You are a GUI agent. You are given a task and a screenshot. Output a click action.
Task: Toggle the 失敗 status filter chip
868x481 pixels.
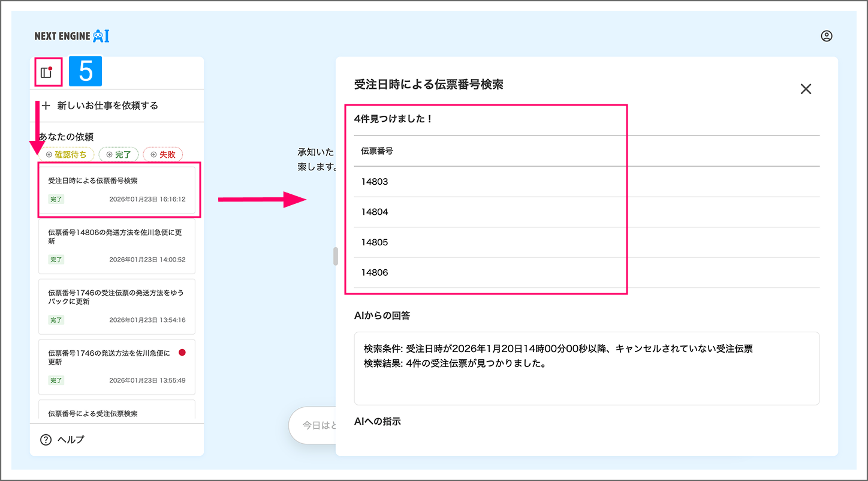(163, 154)
